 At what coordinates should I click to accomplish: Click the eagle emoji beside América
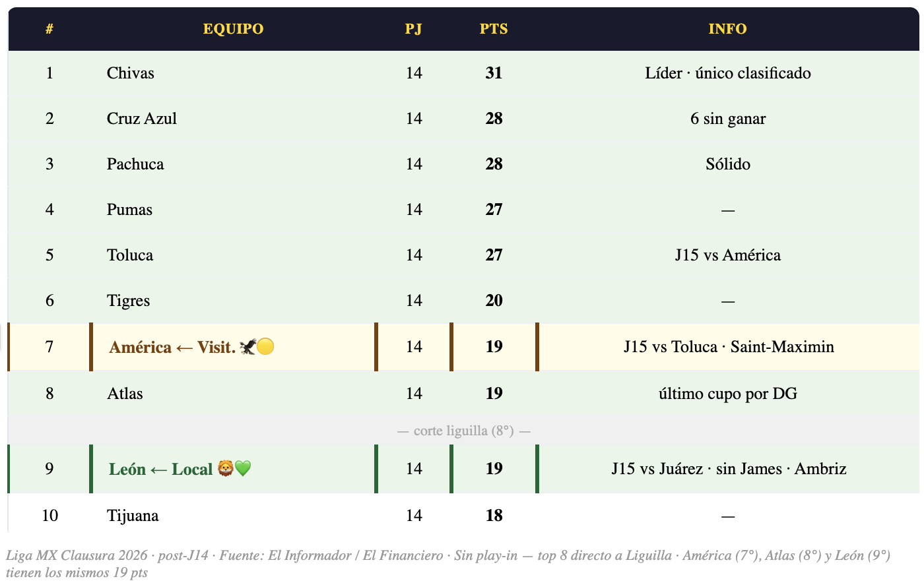[x=247, y=347]
